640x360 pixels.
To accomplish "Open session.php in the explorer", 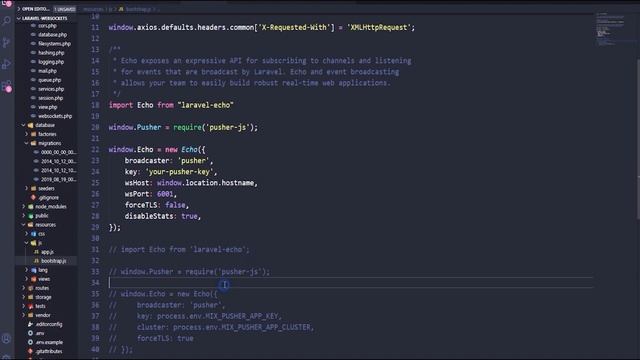I will click(x=51, y=98).
